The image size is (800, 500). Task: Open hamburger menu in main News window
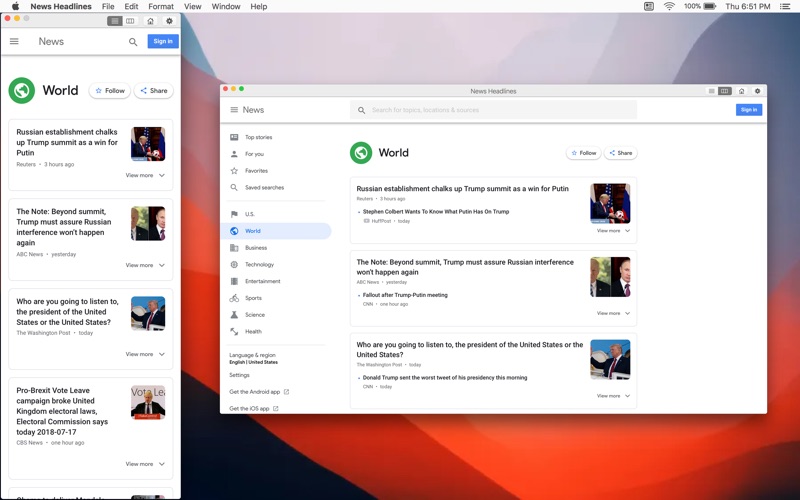click(x=234, y=110)
